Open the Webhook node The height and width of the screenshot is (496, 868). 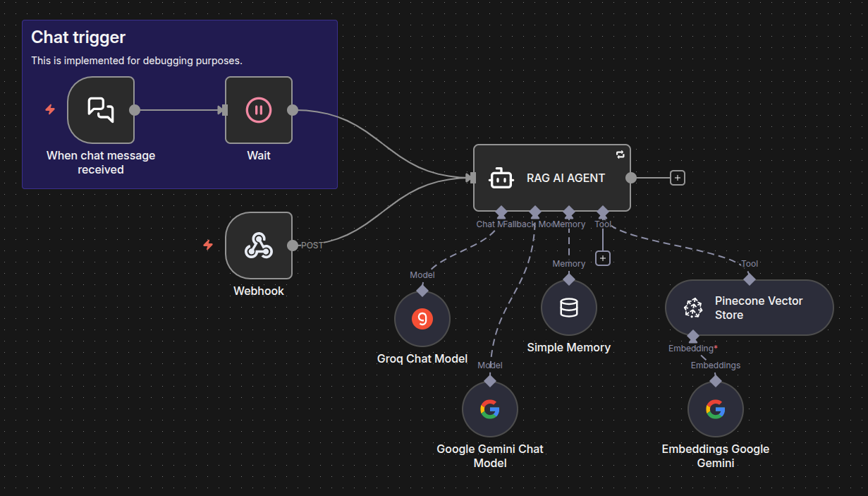coord(258,246)
